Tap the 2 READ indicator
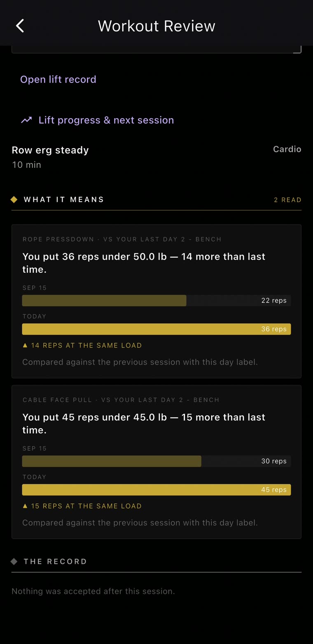The width and height of the screenshot is (313, 644). (x=287, y=200)
